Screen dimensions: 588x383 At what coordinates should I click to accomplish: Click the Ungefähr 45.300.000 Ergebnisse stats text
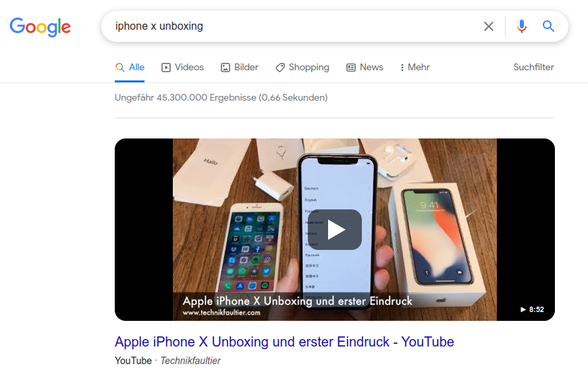(x=221, y=97)
